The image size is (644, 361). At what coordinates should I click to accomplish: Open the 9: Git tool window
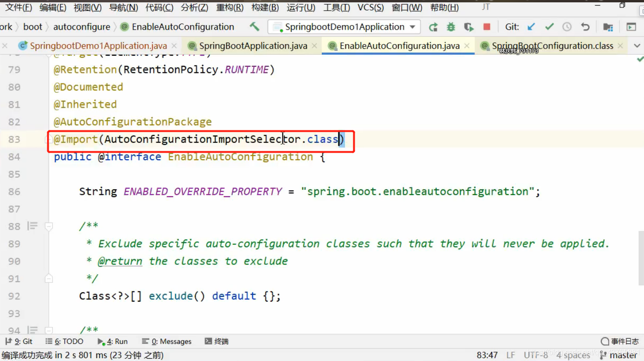19,341
